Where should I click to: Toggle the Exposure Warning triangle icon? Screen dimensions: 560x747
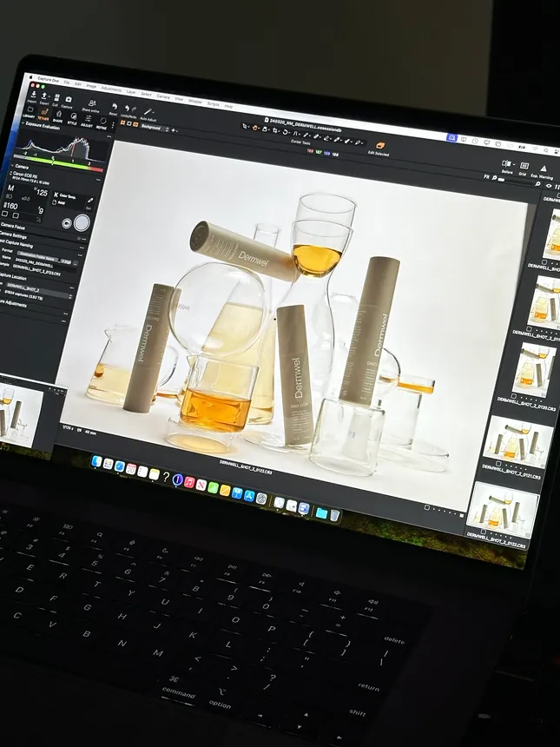pos(544,169)
